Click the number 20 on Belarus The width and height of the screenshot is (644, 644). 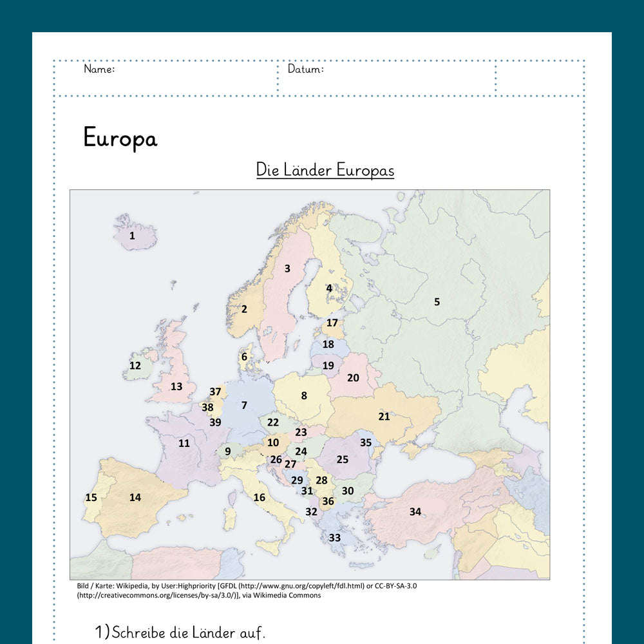[353, 378]
